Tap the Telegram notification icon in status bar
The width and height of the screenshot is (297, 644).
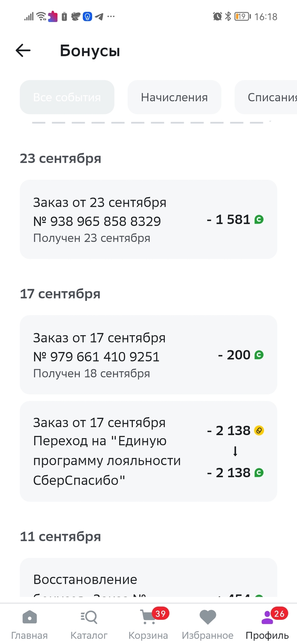tap(99, 17)
